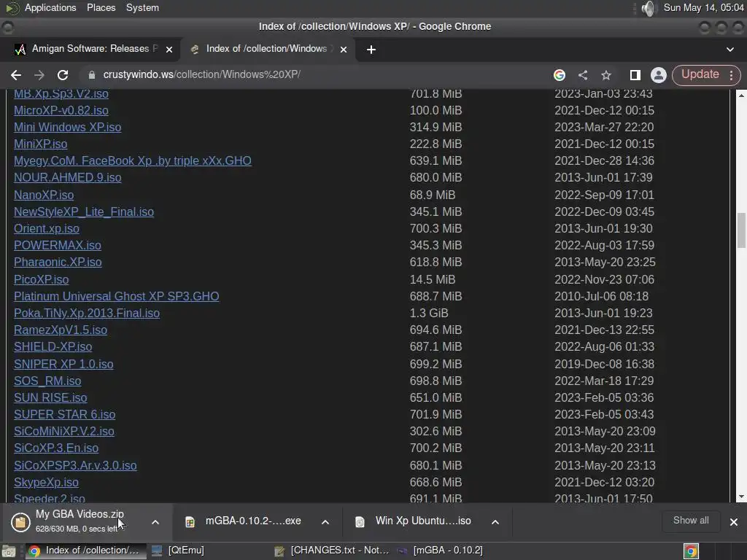Show desktop via the bottom-left panel icon

(x=9, y=551)
